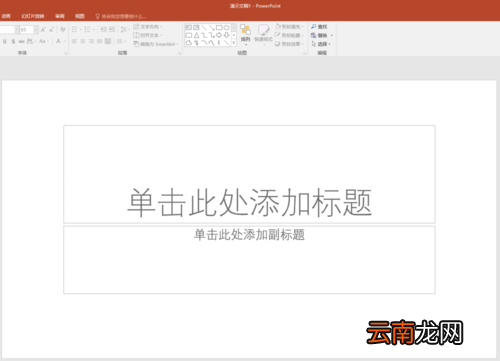Open the Change Case (Aa) menu

coord(44,41)
